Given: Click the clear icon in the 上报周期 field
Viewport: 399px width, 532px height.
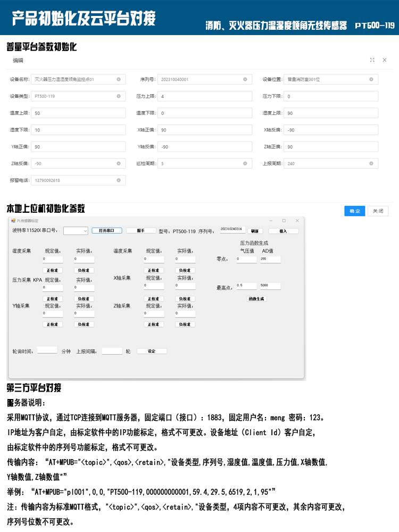Looking at the screenshot, I should click(x=371, y=163).
